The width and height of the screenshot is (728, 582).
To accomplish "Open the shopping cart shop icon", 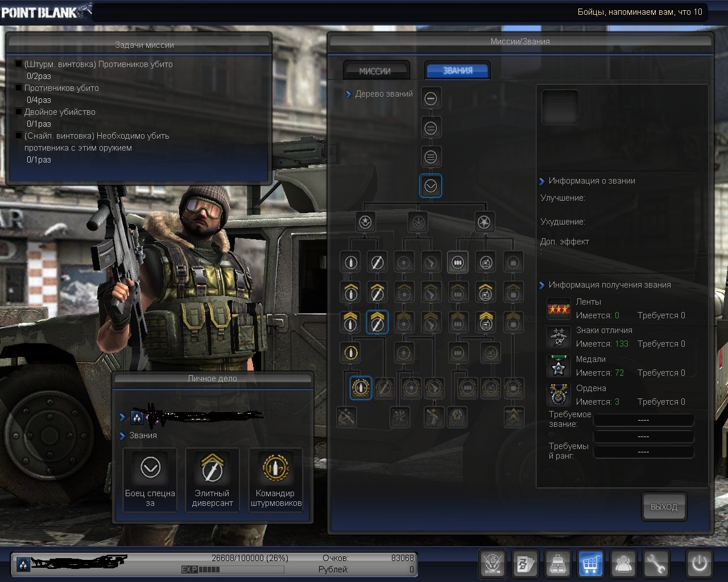I will (590, 564).
